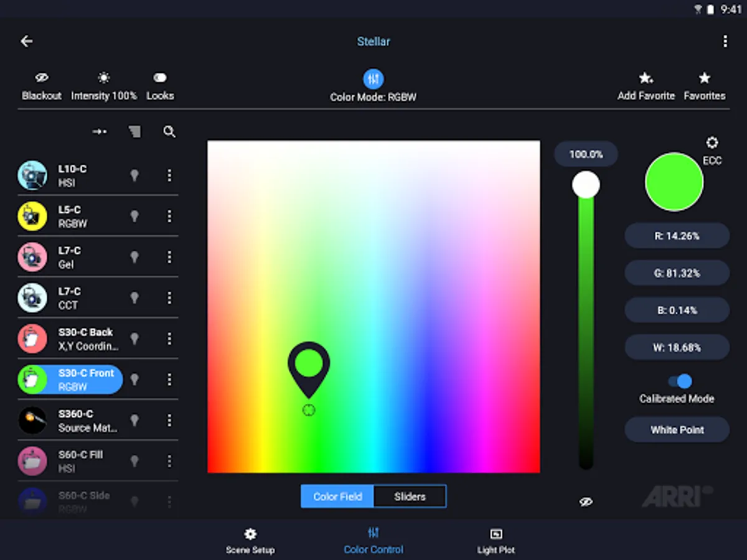Switch to Sliders view
The width and height of the screenshot is (747, 560).
tap(410, 497)
